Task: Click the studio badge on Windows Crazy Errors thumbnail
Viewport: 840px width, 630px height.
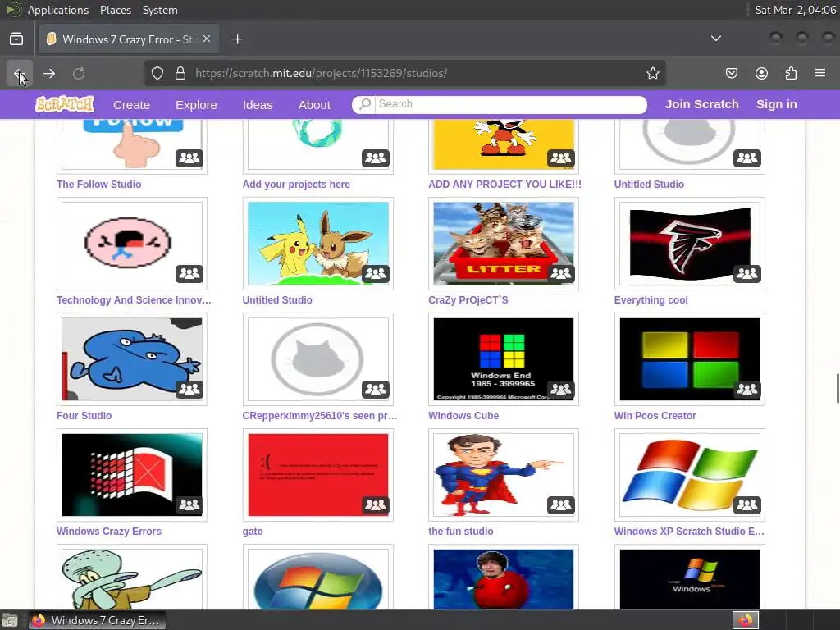Action: 189,505
